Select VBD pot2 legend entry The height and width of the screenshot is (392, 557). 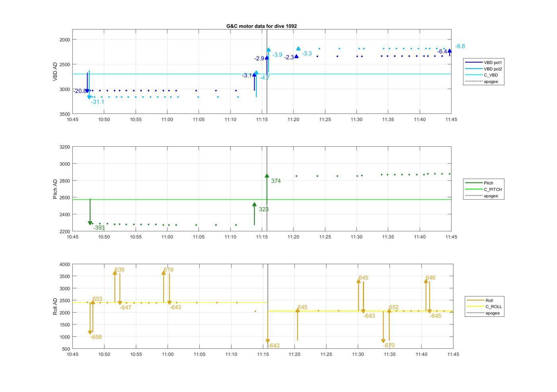point(483,69)
